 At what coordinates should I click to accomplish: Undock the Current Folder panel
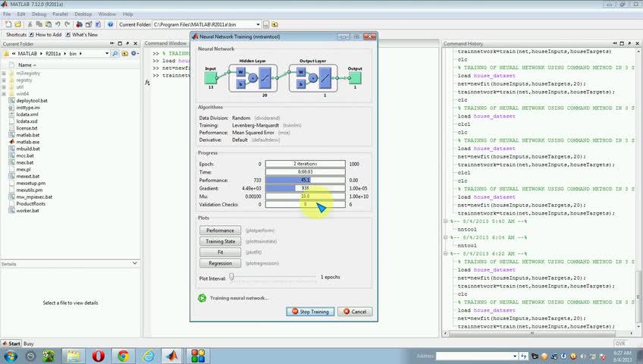tap(127, 43)
